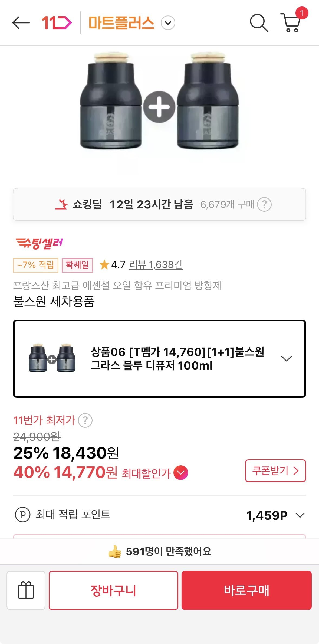This screenshot has height=644, width=319.
Task: Tap the 확쎄일 tag
Action: point(77,265)
